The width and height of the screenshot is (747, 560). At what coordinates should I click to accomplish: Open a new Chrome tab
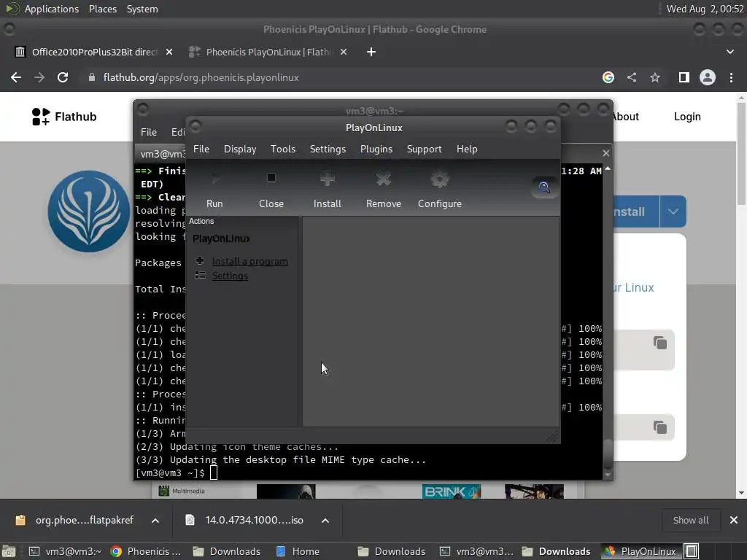[371, 52]
